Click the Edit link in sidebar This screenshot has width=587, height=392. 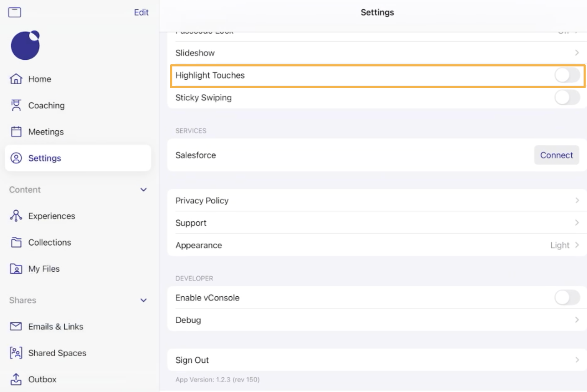(x=141, y=12)
